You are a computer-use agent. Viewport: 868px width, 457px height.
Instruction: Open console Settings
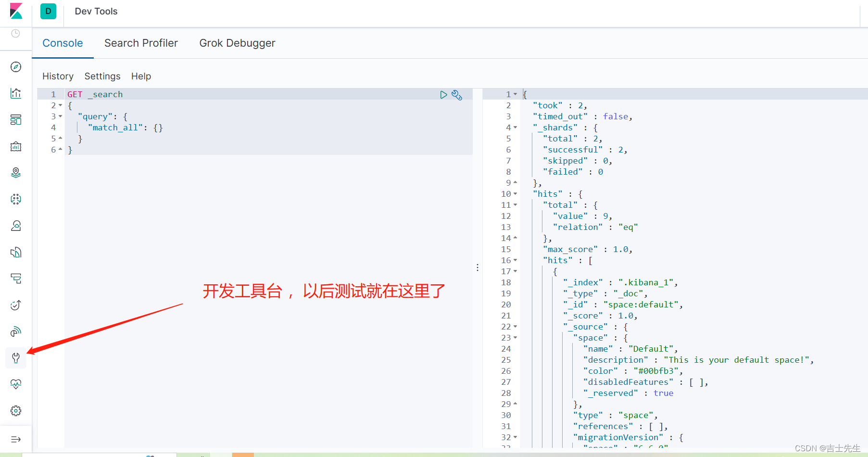coord(102,76)
